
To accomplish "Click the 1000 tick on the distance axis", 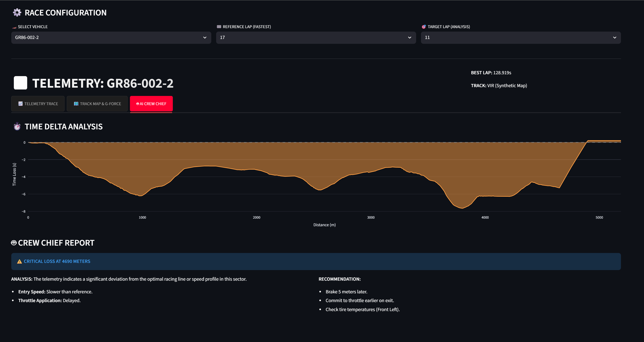I will coord(142,217).
